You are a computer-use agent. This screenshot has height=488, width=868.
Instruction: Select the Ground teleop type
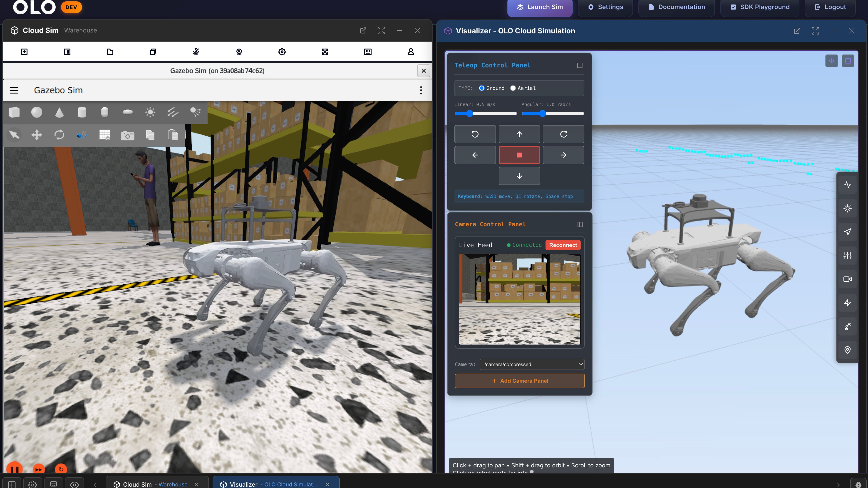(x=482, y=88)
